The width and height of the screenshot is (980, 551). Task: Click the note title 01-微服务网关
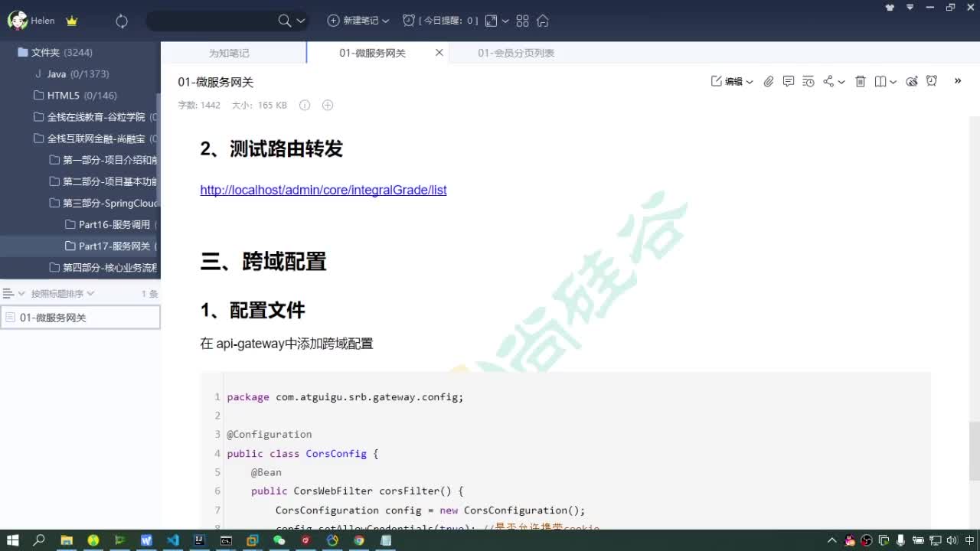click(x=216, y=82)
